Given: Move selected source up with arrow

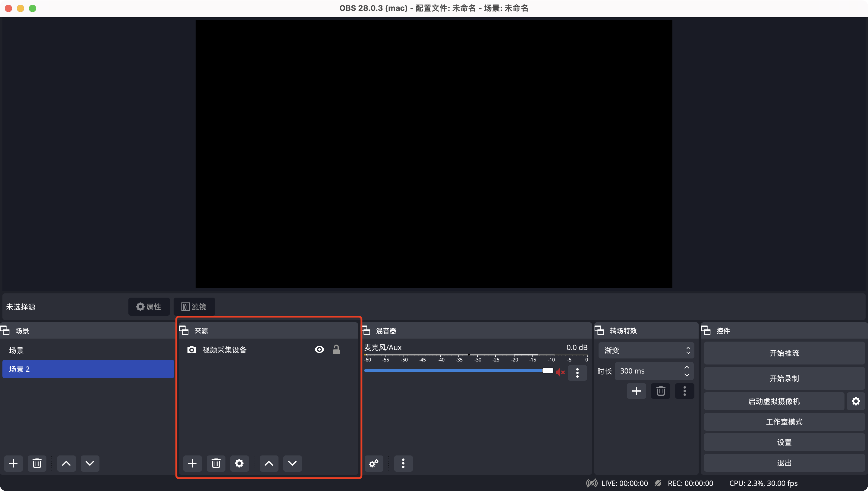Looking at the screenshot, I should 269,463.
